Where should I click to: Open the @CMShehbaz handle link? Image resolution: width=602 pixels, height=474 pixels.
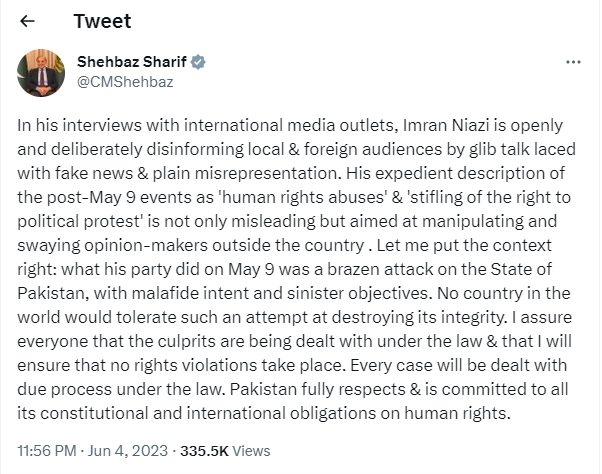point(125,81)
